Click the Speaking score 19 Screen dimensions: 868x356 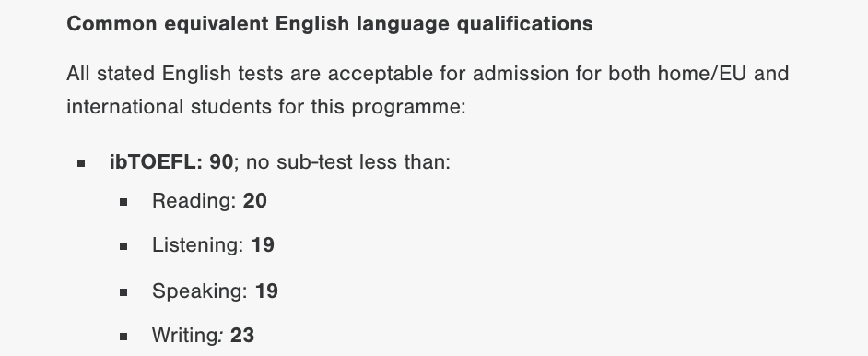pos(266,291)
